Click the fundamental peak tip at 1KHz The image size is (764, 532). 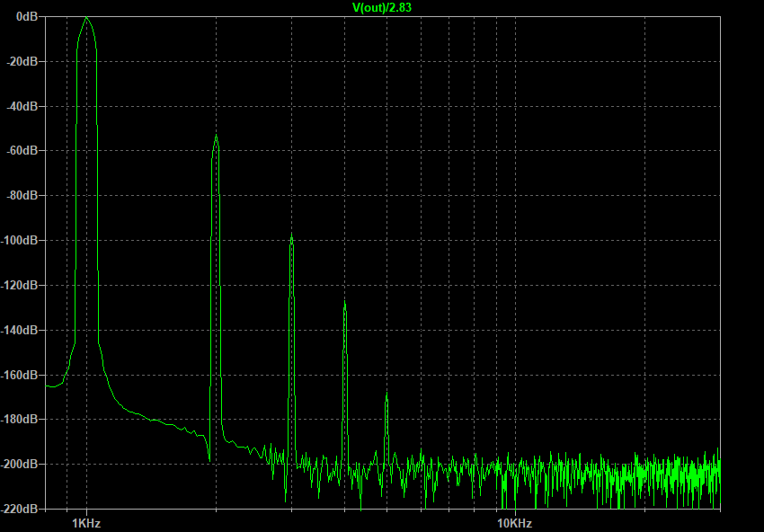86,18
